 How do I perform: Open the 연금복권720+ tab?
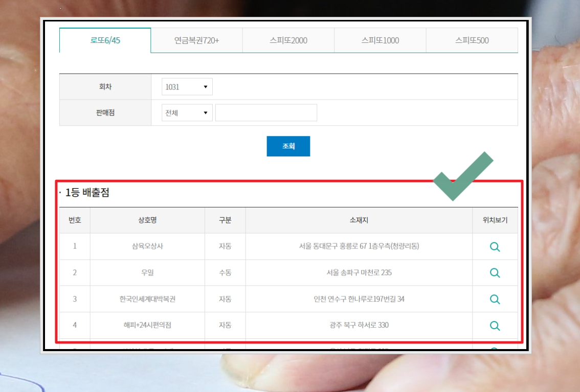click(x=197, y=40)
